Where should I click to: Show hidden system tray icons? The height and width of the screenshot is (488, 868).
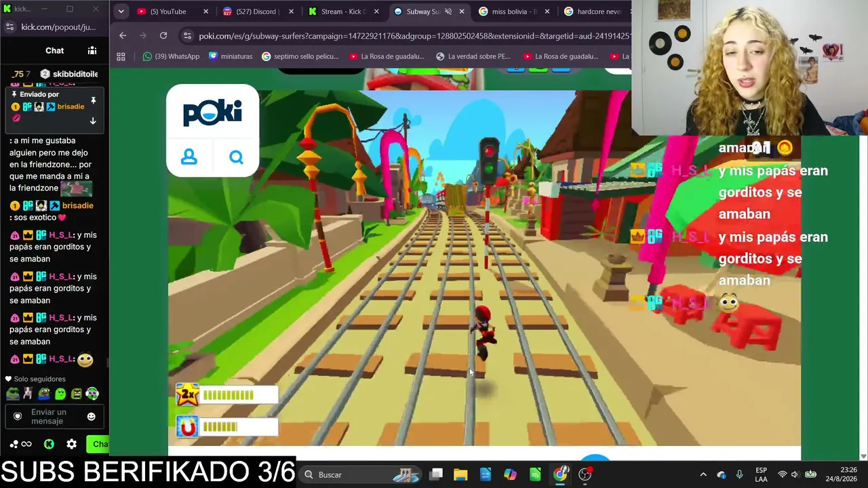pyautogui.click(x=703, y=474)
